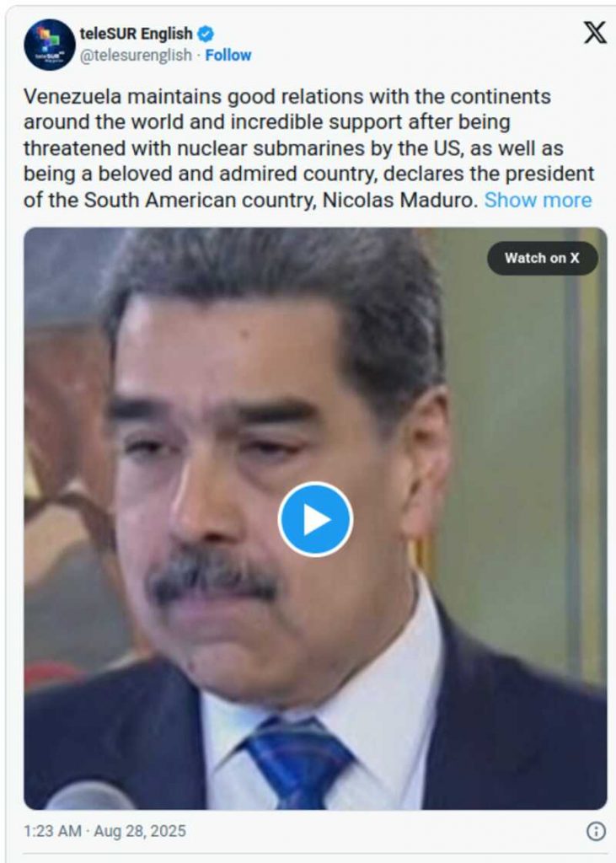
Task: Follow the teleSUR English account
Action: pos(228,55)
